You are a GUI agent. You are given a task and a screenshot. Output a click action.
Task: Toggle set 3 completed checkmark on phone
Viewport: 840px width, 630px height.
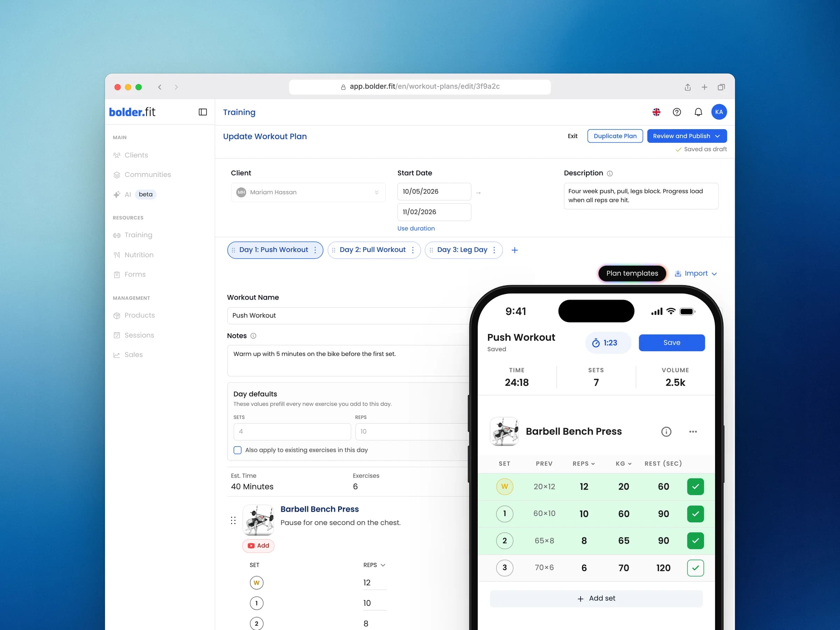pyautogui.click(x=695, y=568)
